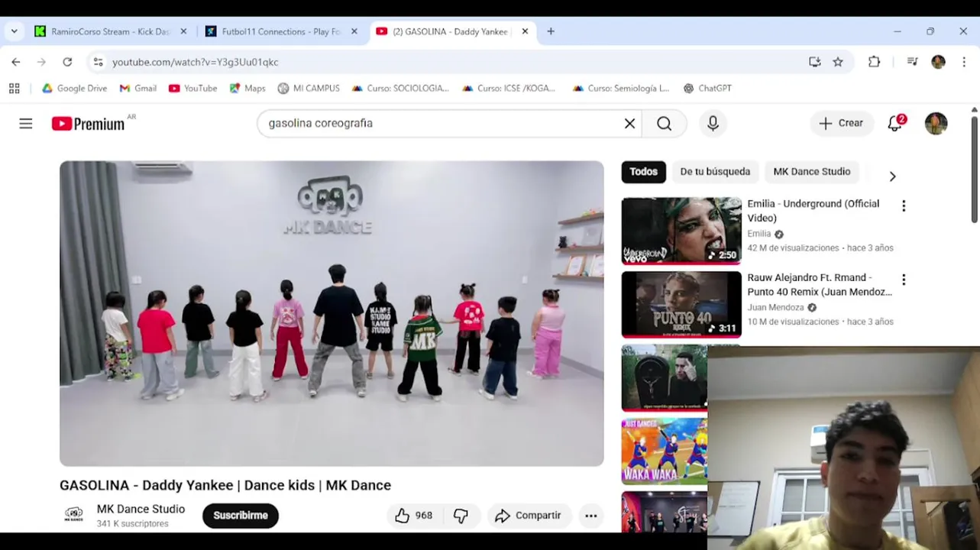
Task: Click the GASOLINA video player
Action: pos(332,313)
